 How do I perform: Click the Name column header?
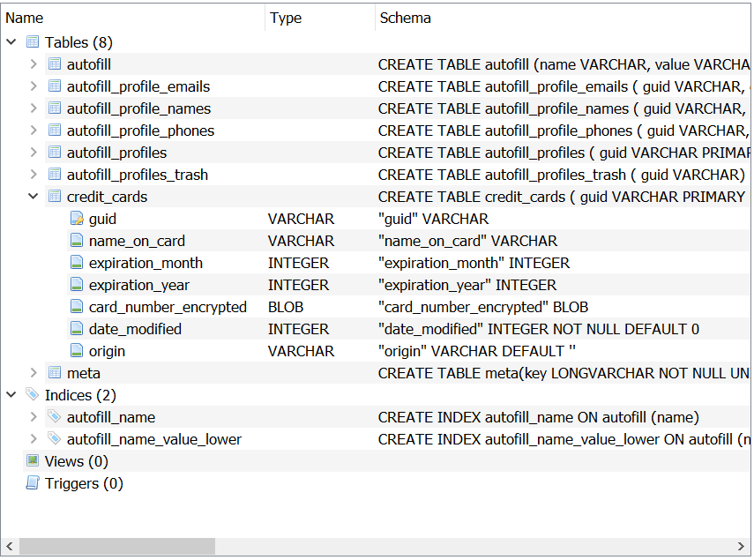pyautogui.click(x=25, y=18)
